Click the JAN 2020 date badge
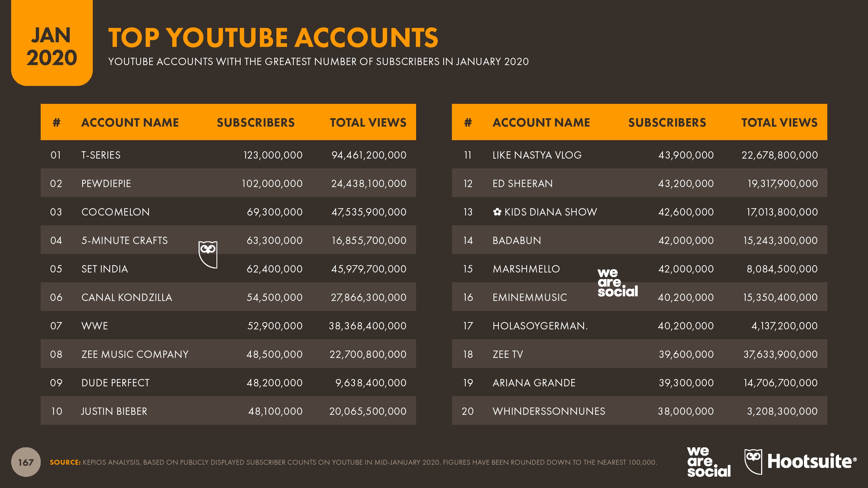Screen dimensions: 868x488 click(x=52, y=46)
